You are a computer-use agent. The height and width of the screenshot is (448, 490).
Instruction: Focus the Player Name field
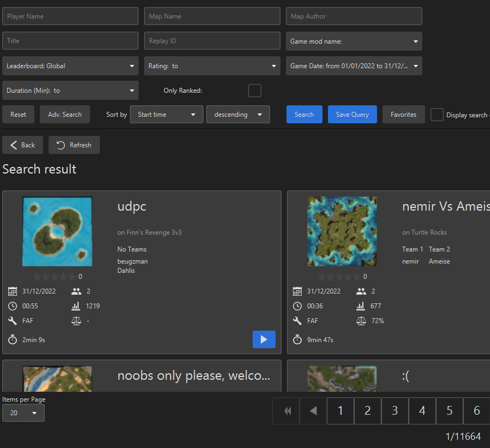point(70,16)
